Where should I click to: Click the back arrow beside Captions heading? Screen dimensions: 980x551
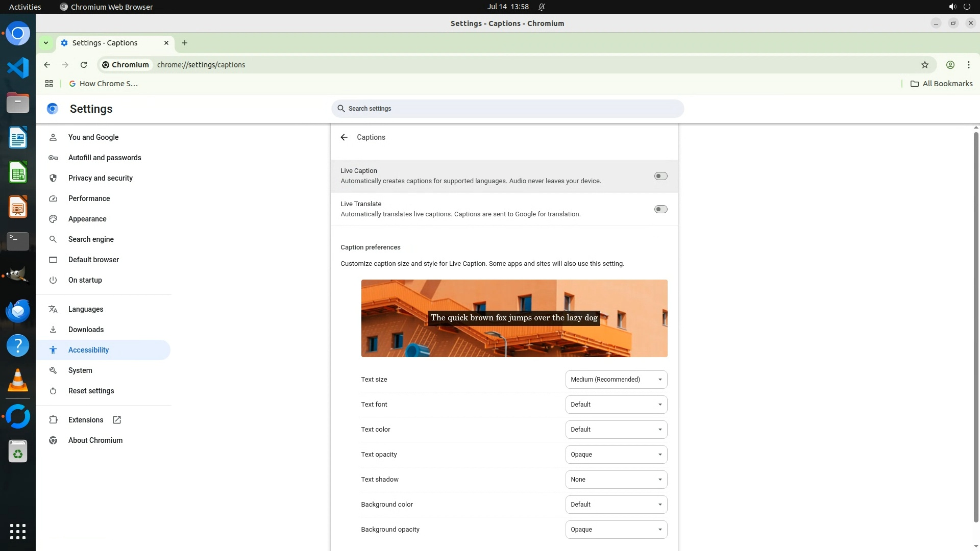(344, 137)
